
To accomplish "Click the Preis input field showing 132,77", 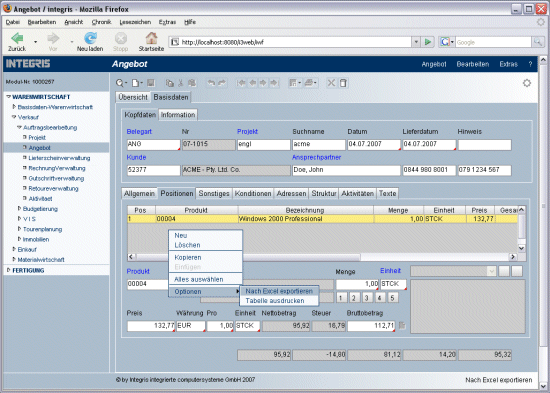I will coord(151,326).
